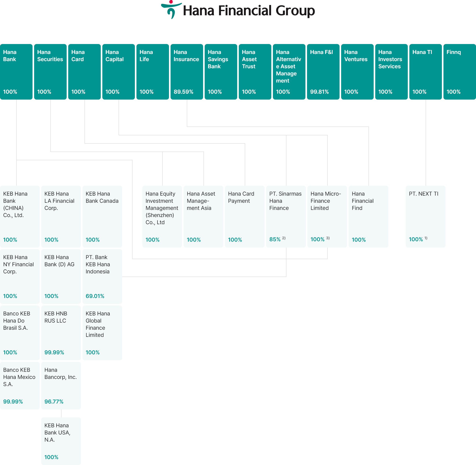
Task: Select the Hana Micro-Finance Limited entity
Action: pyautogui.click(x=327, y=217)
